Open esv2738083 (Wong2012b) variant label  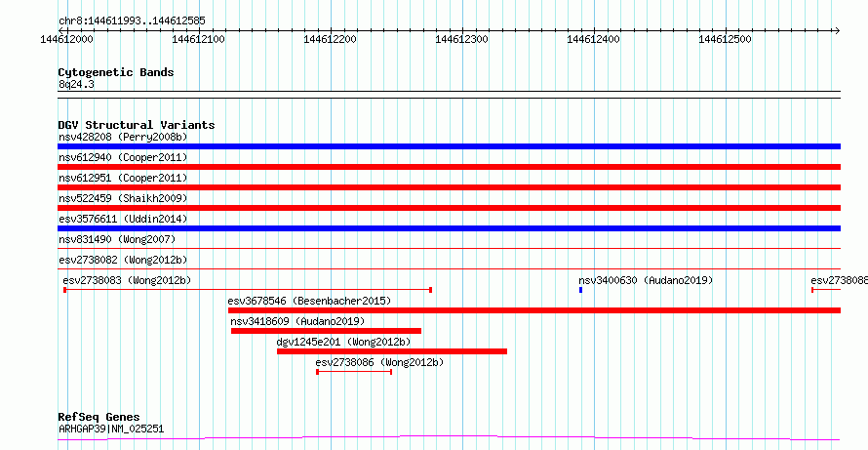[128, 280]
